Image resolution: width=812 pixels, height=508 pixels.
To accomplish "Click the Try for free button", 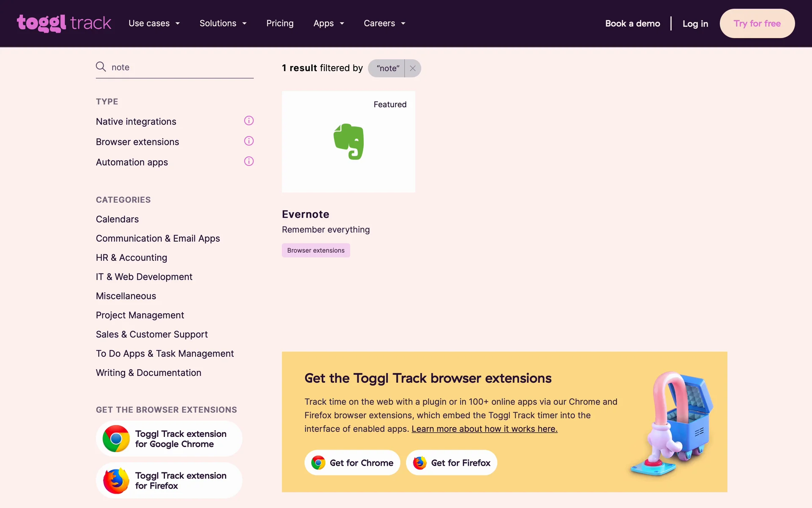I will pos(757,23).
